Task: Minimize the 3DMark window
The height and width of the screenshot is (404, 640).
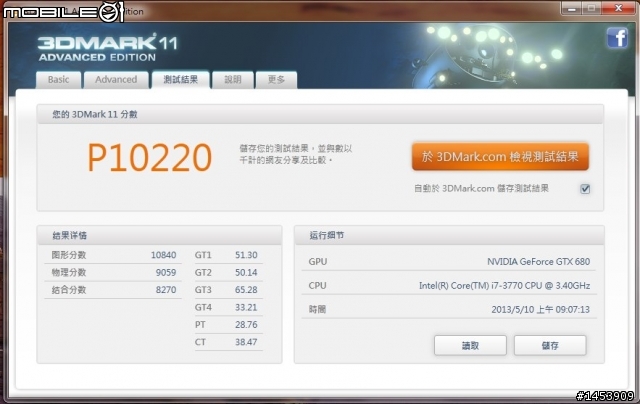Action: [x=571, y=8]
